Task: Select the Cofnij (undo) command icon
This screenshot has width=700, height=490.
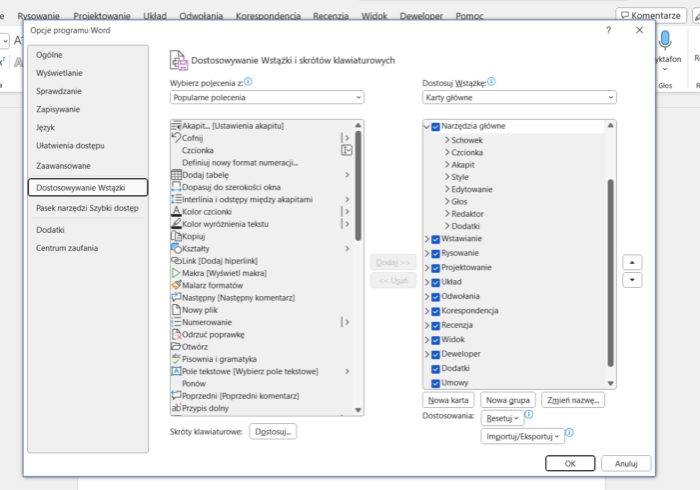Action: coord(176,138)
